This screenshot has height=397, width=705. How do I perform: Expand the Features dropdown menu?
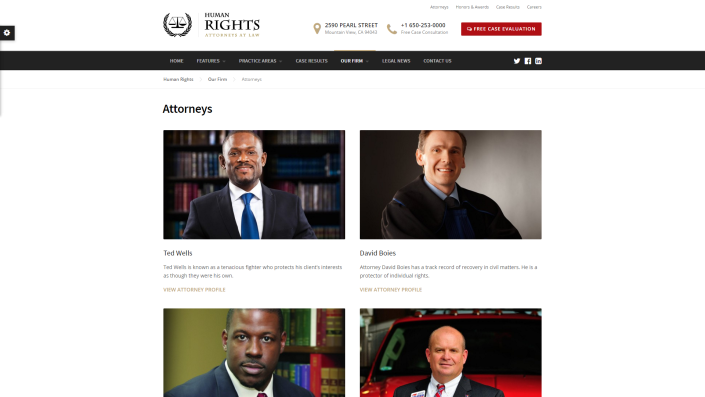211,61
